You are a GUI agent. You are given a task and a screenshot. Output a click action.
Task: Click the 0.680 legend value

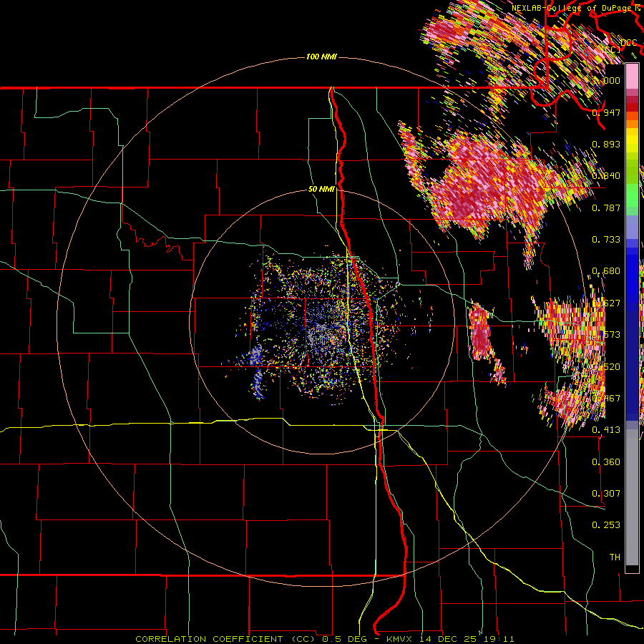(x=606, y=271)
